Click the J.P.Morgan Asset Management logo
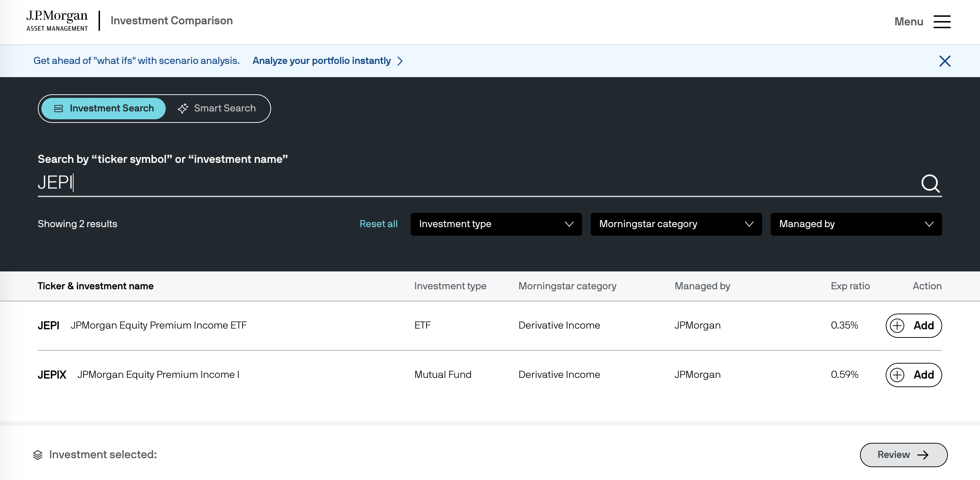980x480 pixels. pyautogui.click(x=57, y=21)
